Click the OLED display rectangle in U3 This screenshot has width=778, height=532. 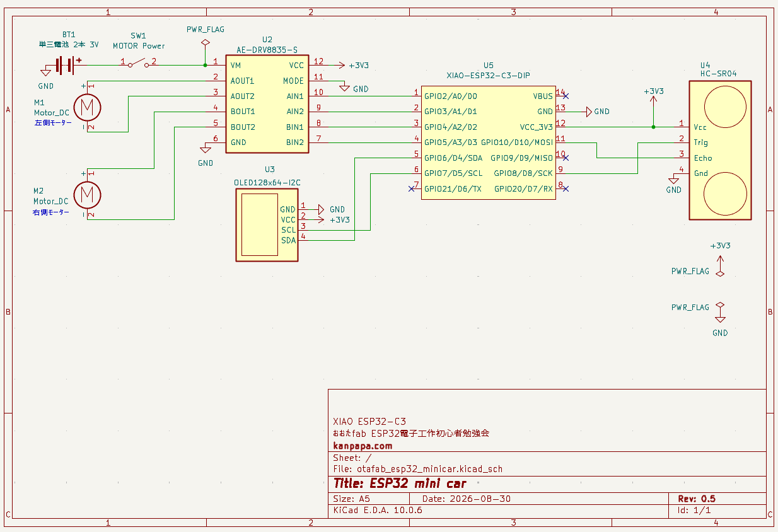click(260, 224)
